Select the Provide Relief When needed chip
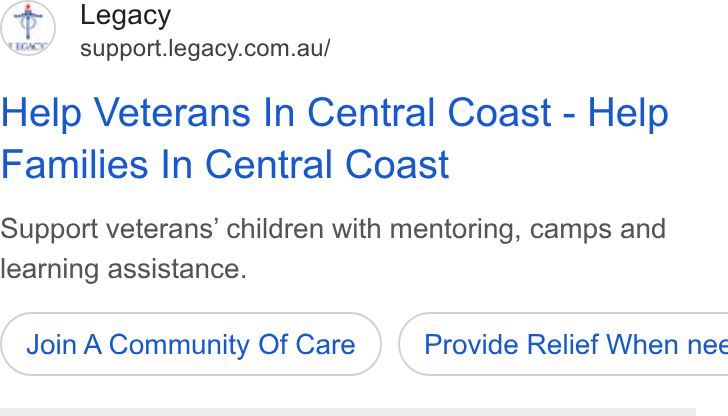Viewport: 728px width, 416px height. coord(563,344)
